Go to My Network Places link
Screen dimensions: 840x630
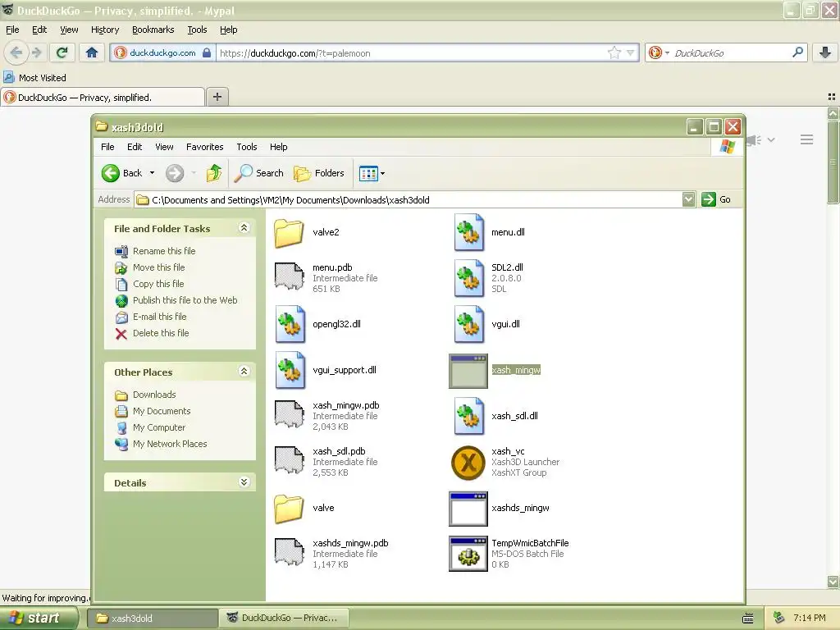(170, 444)
